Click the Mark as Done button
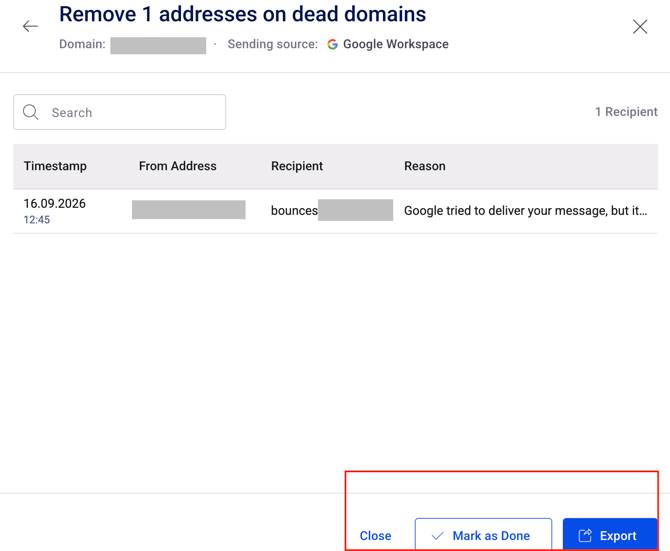This screenshot has width=670, height=551. (x=483, y=535)
